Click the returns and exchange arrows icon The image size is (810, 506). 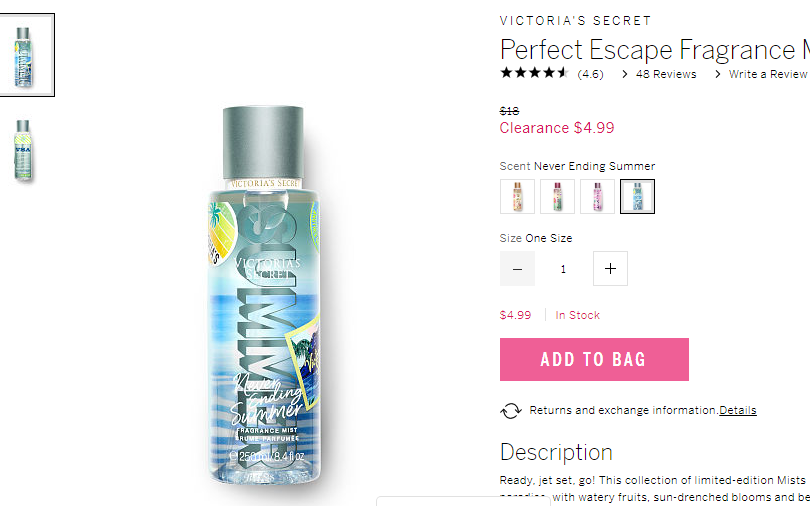(x=511, y=410)
